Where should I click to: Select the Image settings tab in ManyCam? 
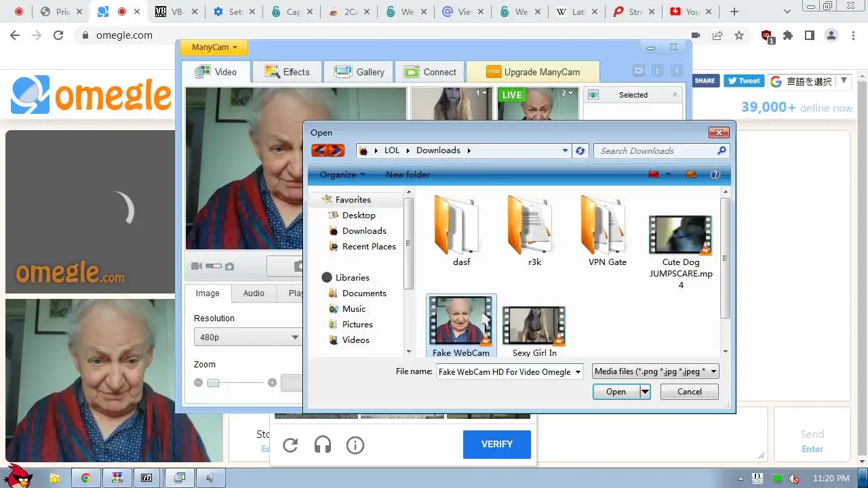208,293
